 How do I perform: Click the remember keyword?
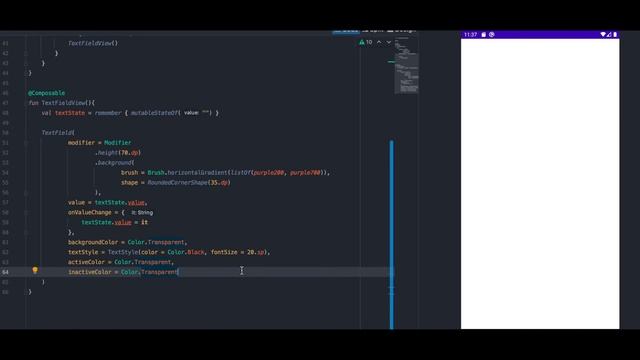[x=108, y=113]
